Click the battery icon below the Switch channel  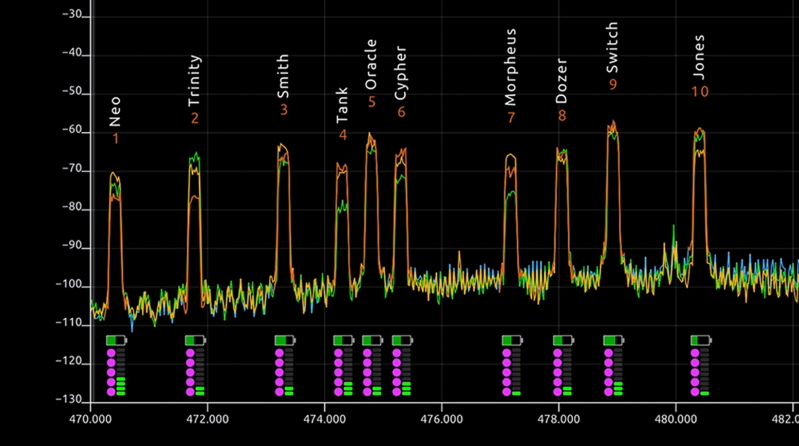pyautogui.click(x=613, y=341)
